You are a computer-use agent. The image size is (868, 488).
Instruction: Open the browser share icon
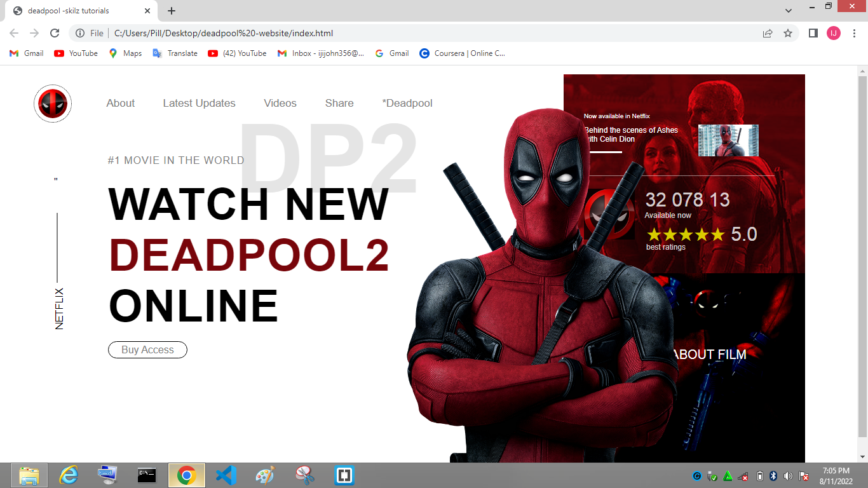coord(767,33)
